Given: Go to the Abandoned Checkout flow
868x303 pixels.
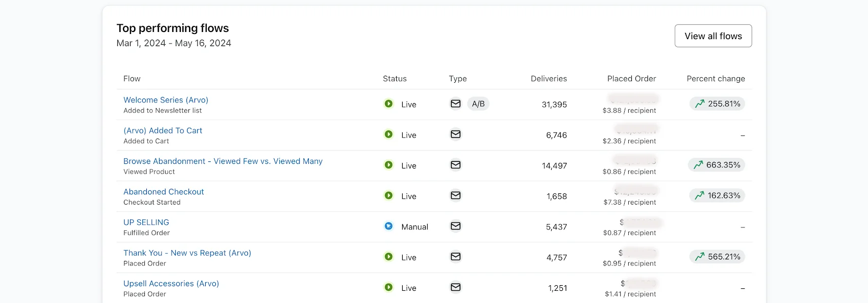Looking at the screenshot, I should click(x=164, y=191).
